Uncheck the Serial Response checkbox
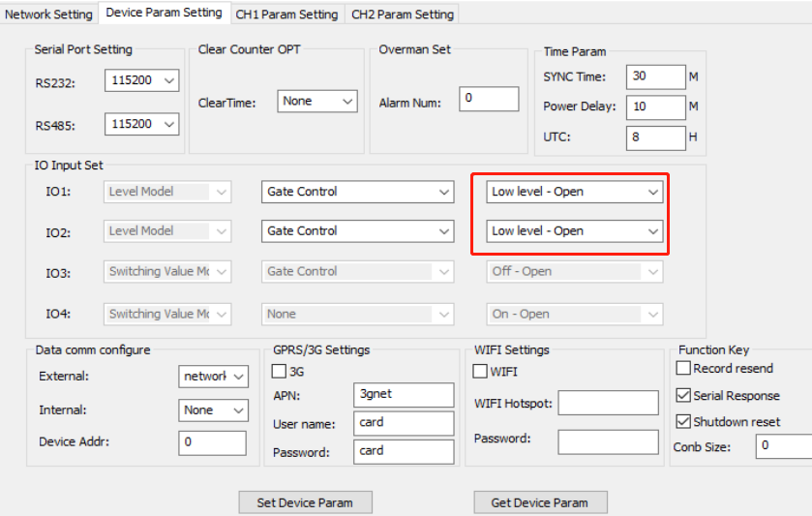This screenshot has width=812, height=516. click(683, 395)
